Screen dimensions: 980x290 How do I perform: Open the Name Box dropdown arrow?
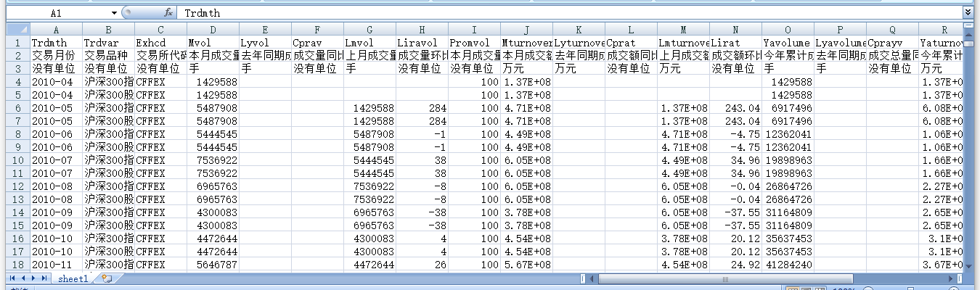point(114,13)
